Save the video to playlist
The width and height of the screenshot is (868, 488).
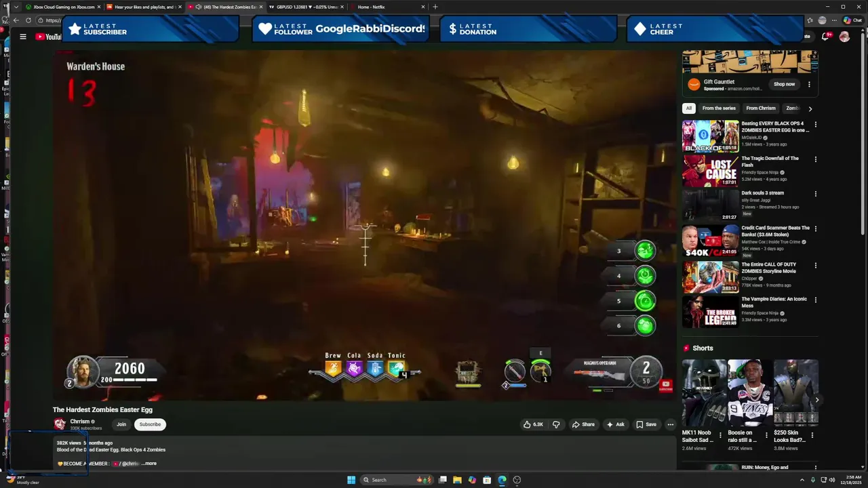(x=646, y=424)
